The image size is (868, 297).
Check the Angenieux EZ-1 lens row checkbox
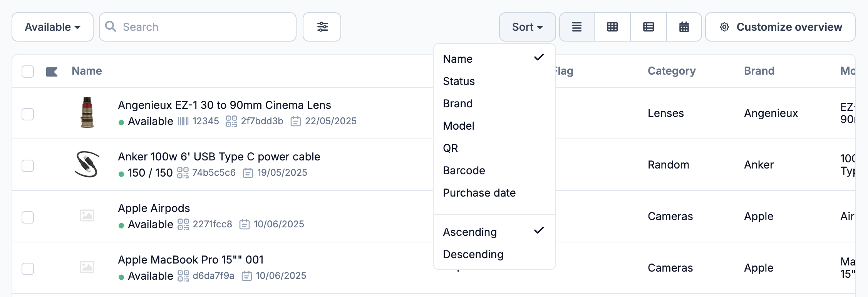[28, 114]
